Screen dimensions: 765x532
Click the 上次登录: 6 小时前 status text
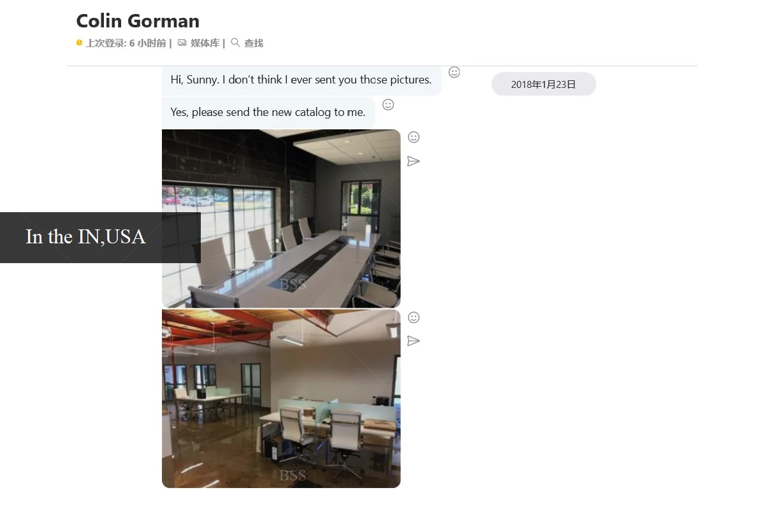[x=126, y=43]
